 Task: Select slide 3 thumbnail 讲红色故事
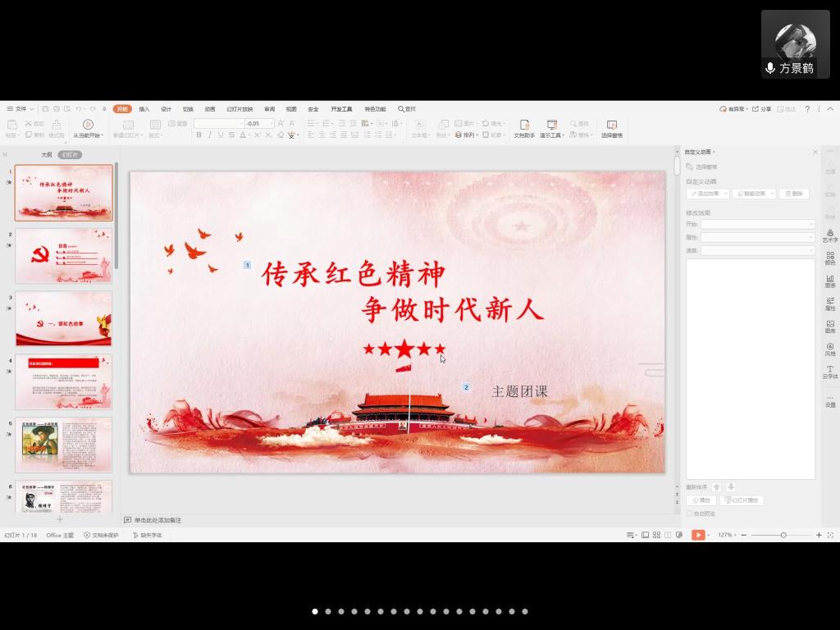point(63,319)
